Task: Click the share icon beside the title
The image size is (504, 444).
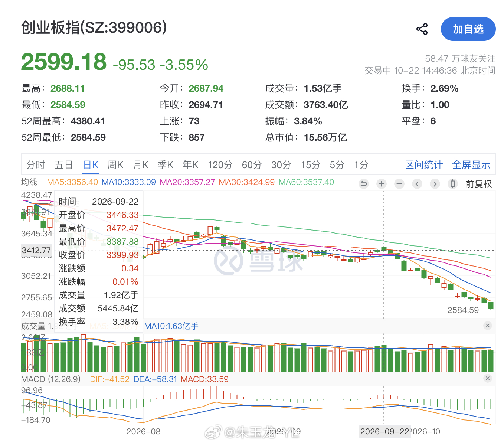Action: (422, 29)
